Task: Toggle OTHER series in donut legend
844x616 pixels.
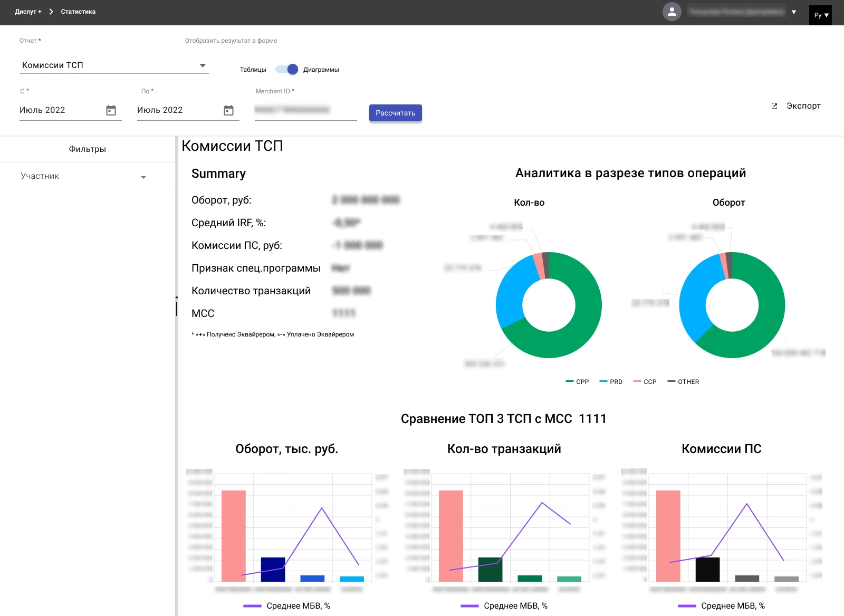Action: tap(683, 382)
